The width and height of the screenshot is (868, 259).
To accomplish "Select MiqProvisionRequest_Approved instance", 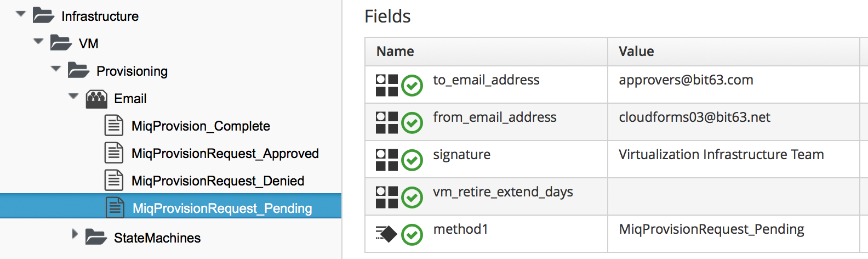I will (x=225, y=154).
